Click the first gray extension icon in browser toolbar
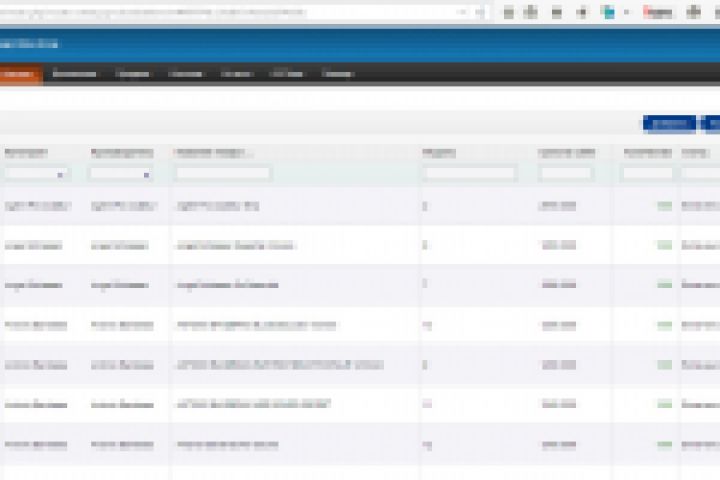The image size is (720, 480). [508, 12]
